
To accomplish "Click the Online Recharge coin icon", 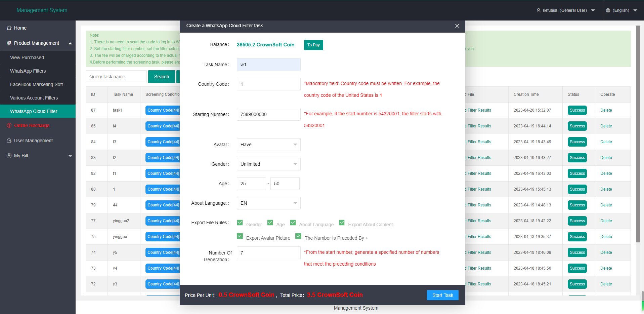I will click(9, 125).
